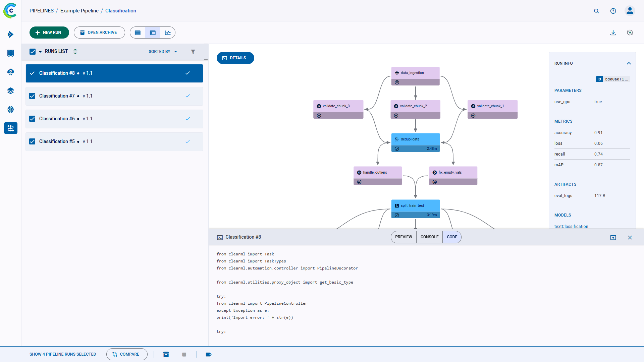
Task: Maximize the Classification #8 details panel
Action: 613,237
